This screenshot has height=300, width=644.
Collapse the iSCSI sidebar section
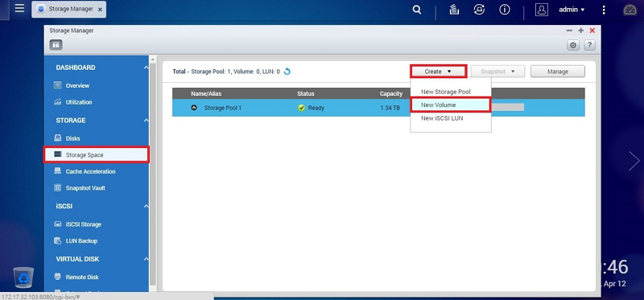(x=146, y=207)
